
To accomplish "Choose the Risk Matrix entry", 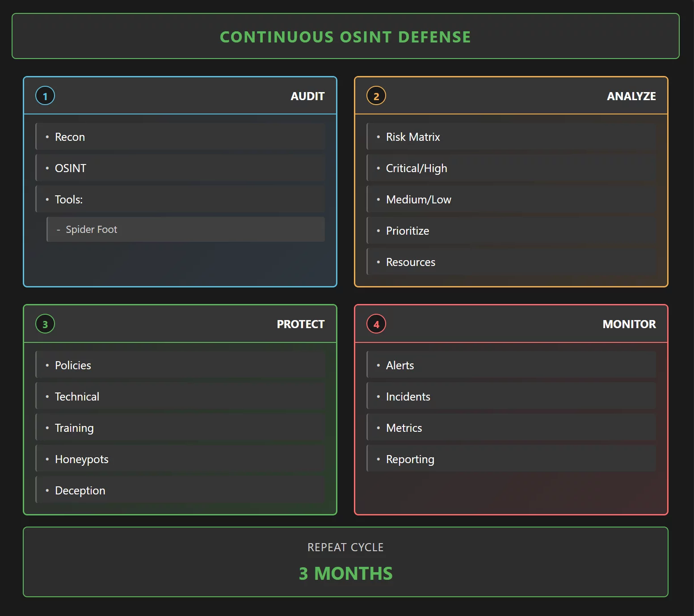I will coord(413,137).
